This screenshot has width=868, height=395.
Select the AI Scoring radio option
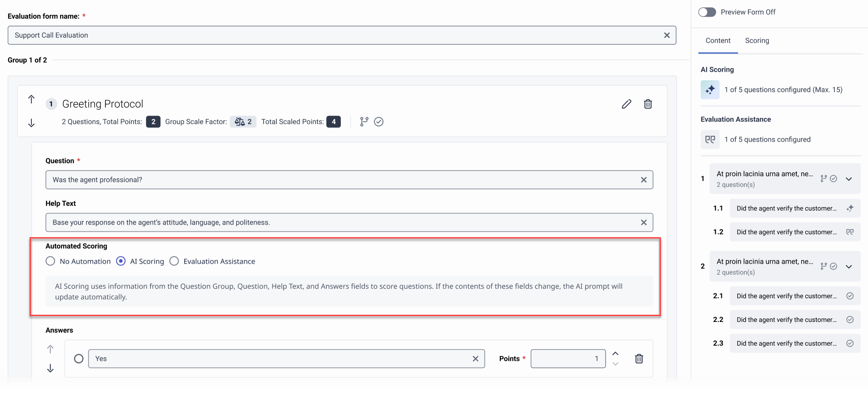[x=121, y=261]
